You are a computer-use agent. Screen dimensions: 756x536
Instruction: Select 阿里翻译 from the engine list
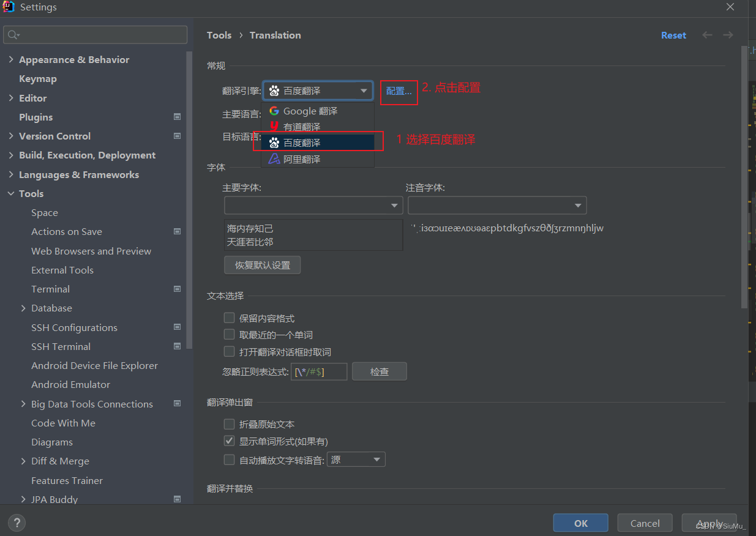318,159
